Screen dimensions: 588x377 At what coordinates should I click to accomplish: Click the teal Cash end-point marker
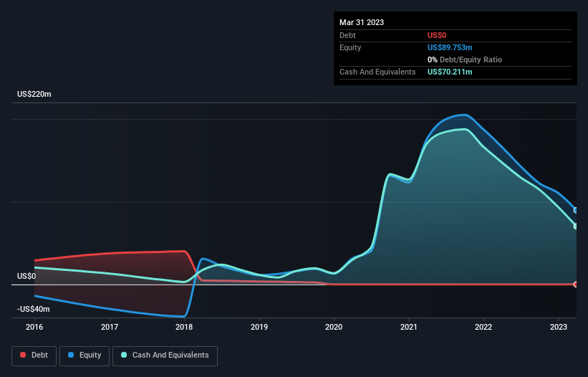point(576,226)
